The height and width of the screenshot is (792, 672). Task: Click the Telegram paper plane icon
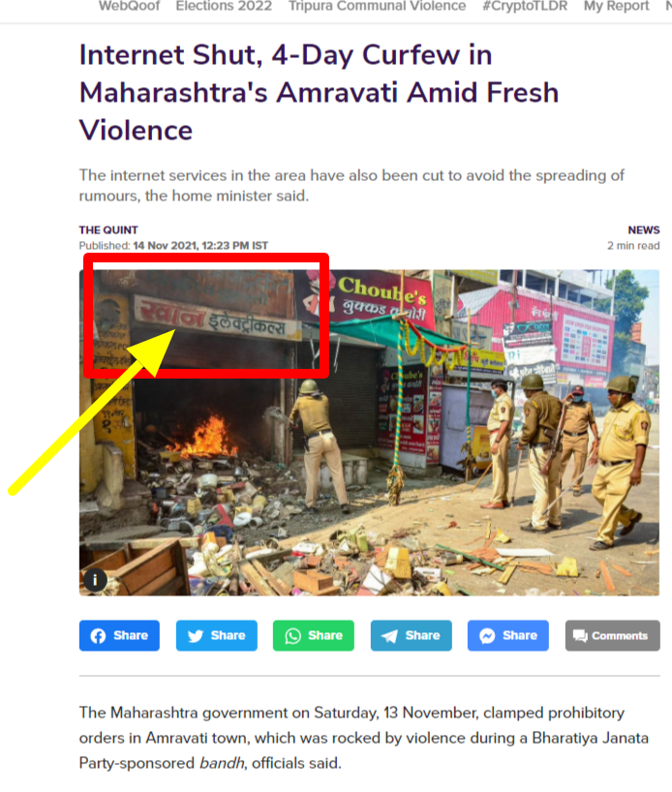tap(389, 636)
